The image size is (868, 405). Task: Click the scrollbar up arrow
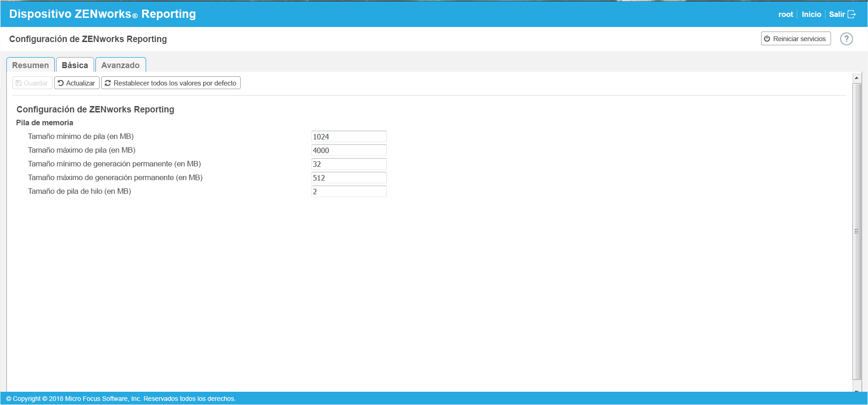point(857,78)
